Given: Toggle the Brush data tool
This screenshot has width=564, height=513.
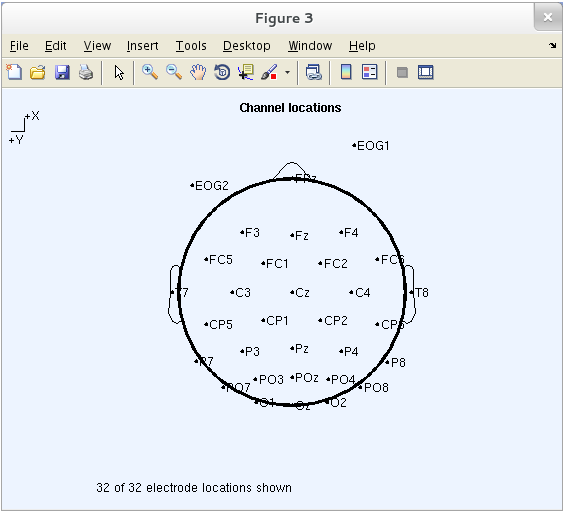Looking at the screenshot, I should tap(269, 72).
